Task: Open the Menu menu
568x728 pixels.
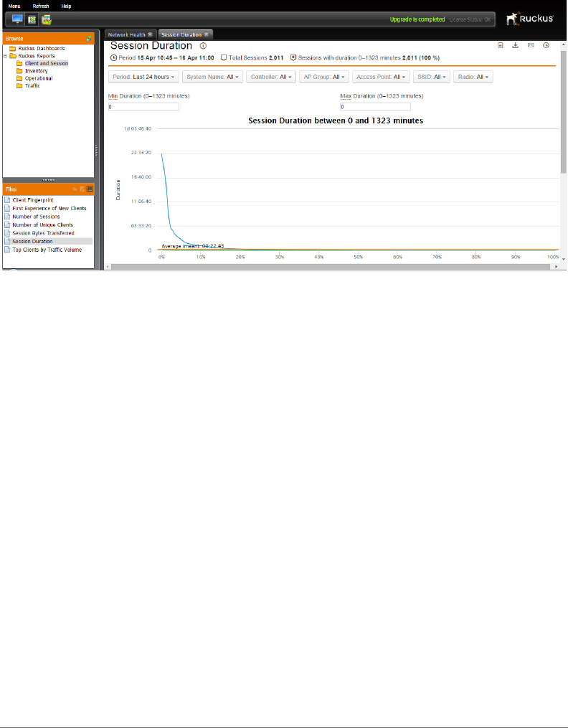Action: tap(14, 6)
